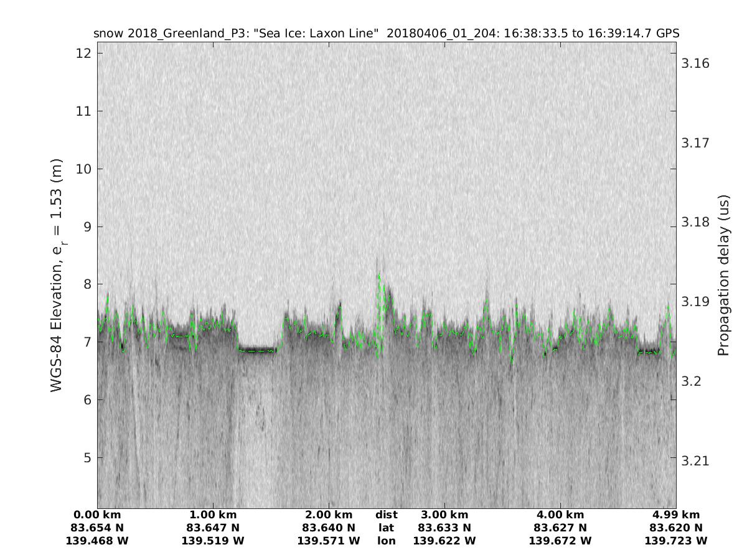Click the 3.18 propagation delay tick label
Screen dimensions: 747x560
(695, 222)
